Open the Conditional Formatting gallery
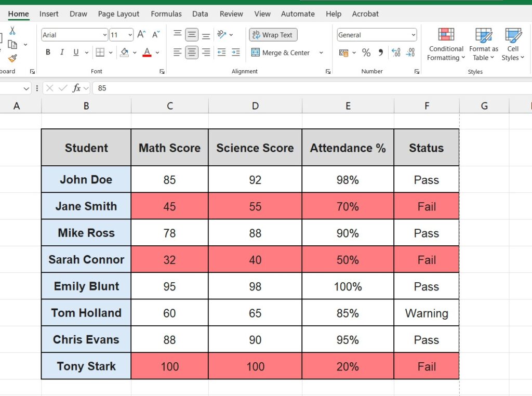The image size is (532, 396). point(445,44)
